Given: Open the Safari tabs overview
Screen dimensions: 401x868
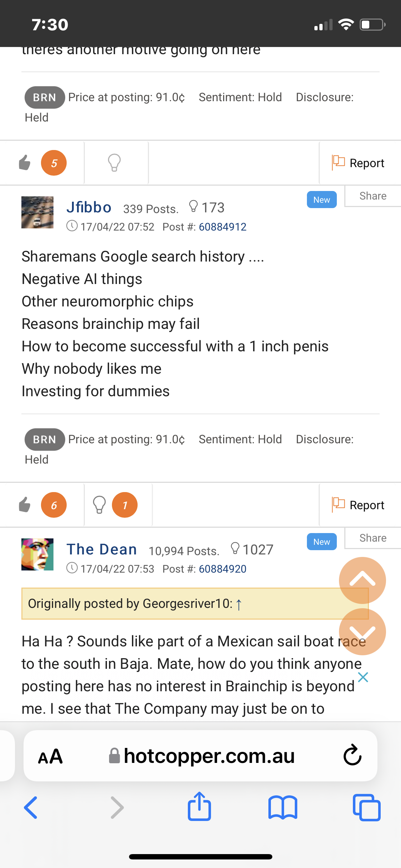Looking at the screenshot, I should tap(366, 807).
